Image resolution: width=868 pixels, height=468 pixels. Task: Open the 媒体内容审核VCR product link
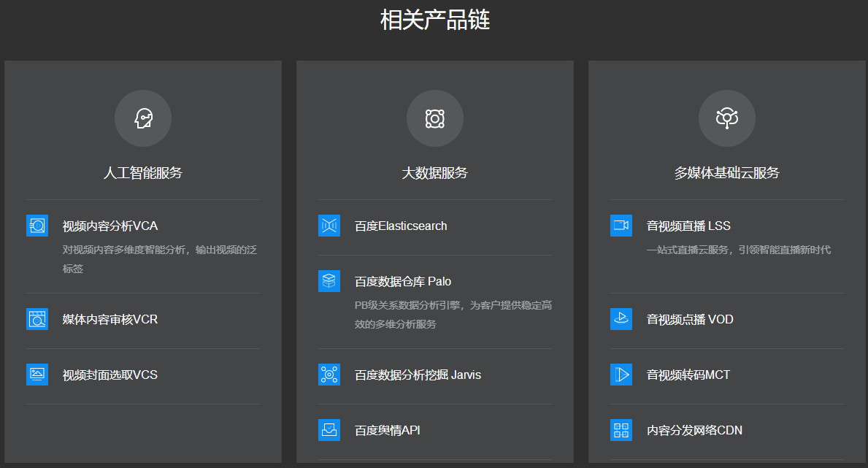point(110,320)
